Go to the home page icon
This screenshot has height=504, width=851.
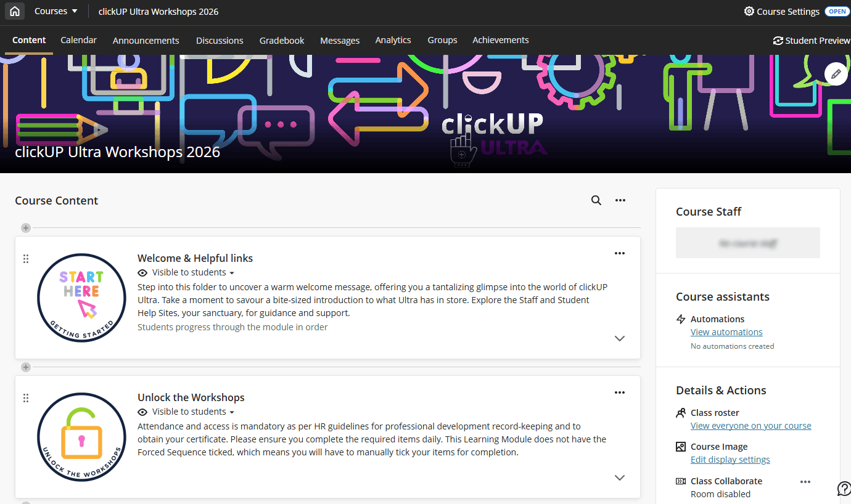[x=15, y=11]
